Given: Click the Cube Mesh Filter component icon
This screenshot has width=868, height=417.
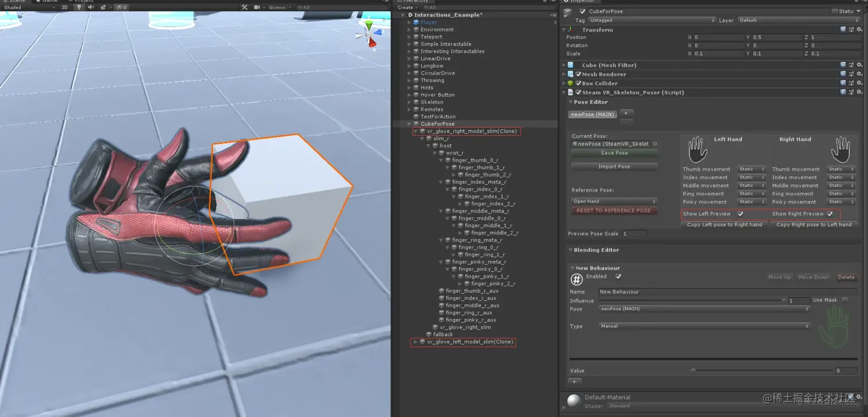Looking at the screenshot, I should pyautogui.click(x=571, y=65).
